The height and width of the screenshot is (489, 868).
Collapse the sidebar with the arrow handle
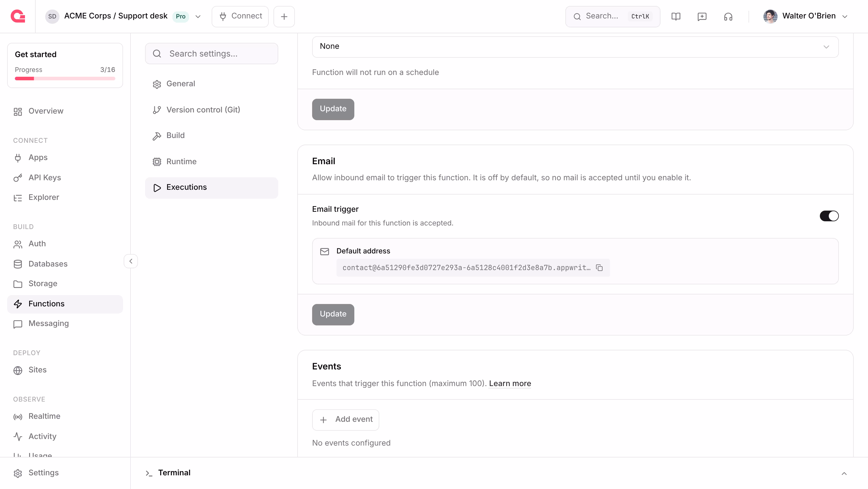point(131,261)
